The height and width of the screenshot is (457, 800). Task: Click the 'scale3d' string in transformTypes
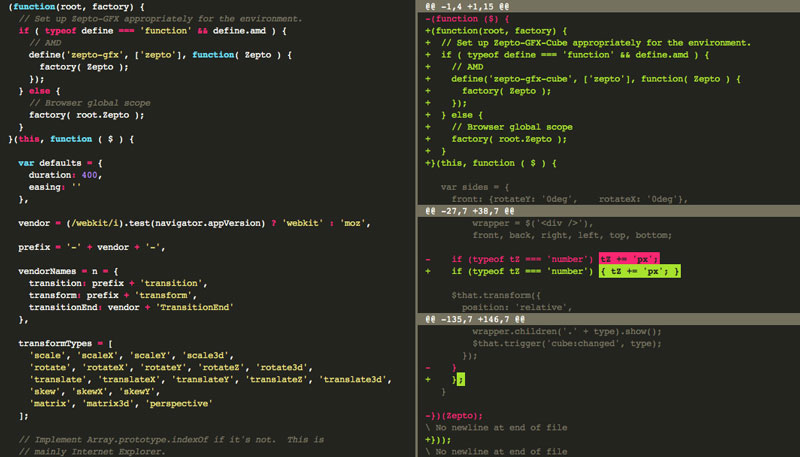(208, 356)
